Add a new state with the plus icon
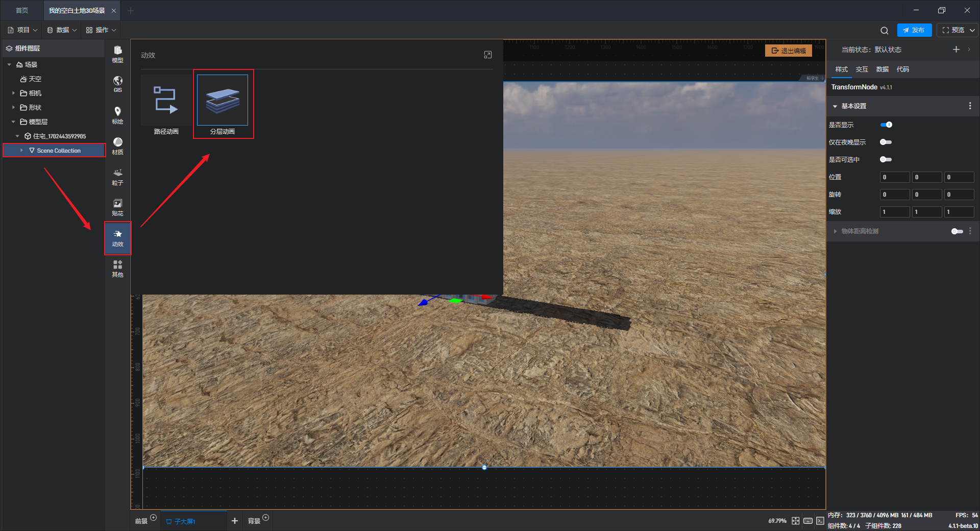The width and height of the screenshot is (980, 531). point(956,50)
